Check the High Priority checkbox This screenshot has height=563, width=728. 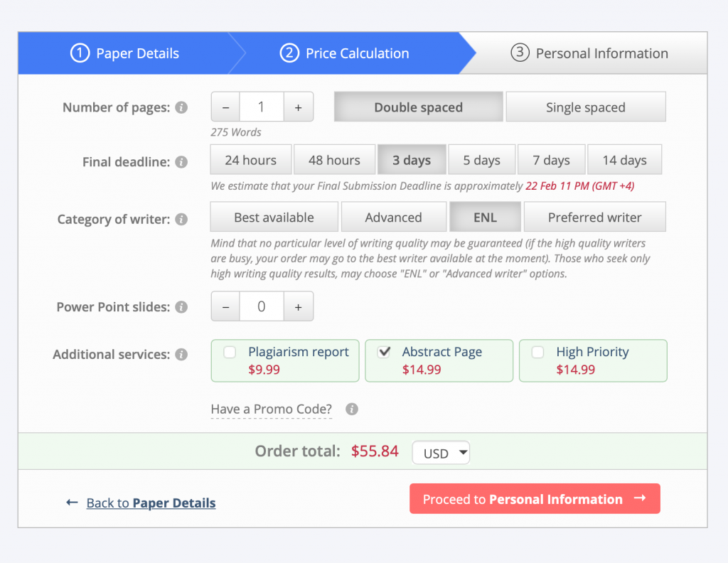tap(537, 352)
